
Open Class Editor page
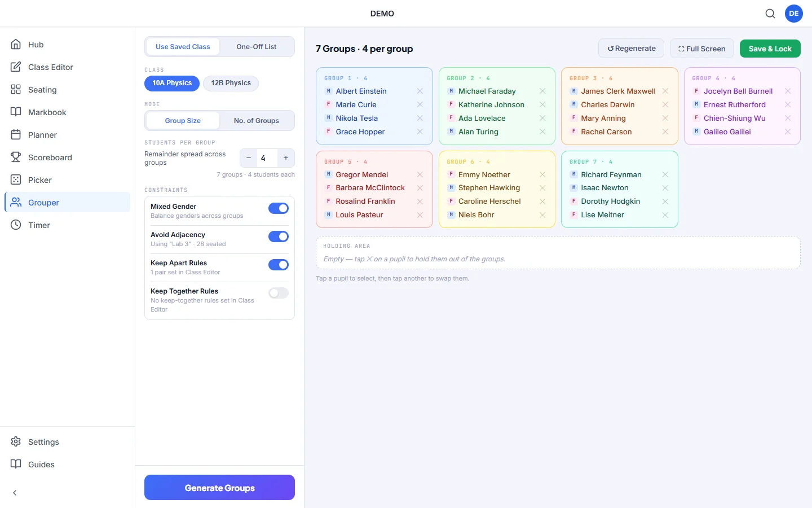[68, 67]
